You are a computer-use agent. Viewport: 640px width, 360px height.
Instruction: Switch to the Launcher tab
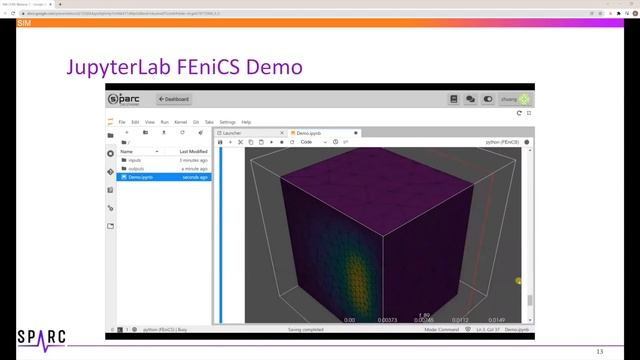coord(250,133)
